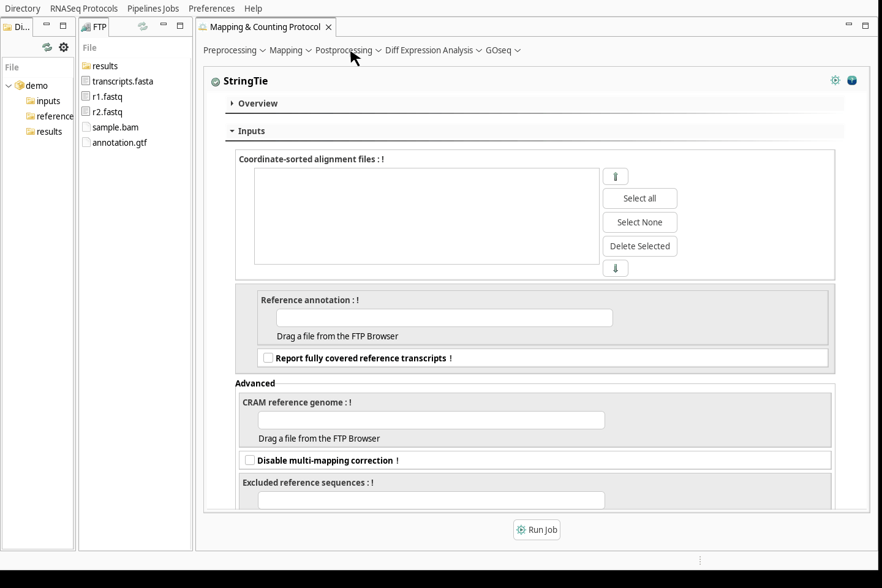Open the RNASeq Protocols menu

(x=84, y=9)
